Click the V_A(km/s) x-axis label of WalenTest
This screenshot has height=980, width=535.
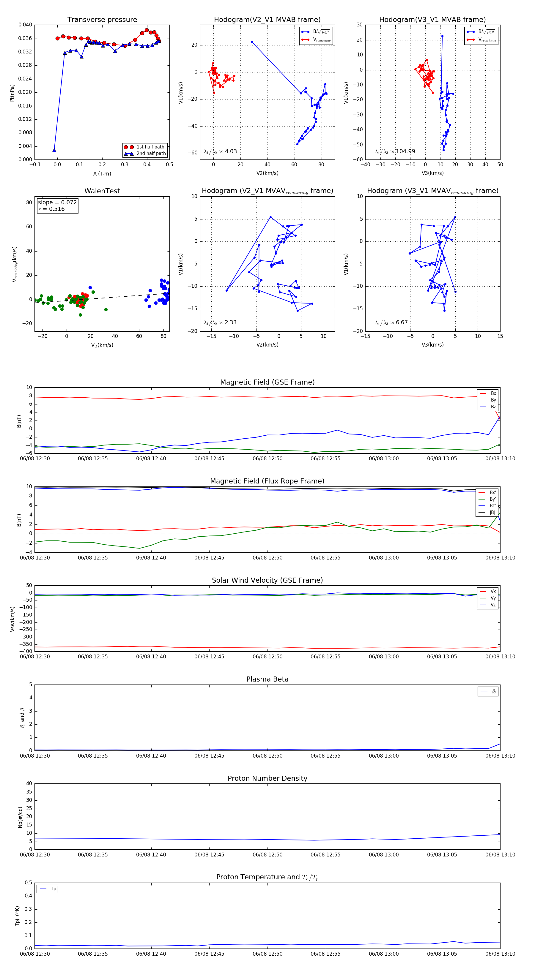(102, 345)
